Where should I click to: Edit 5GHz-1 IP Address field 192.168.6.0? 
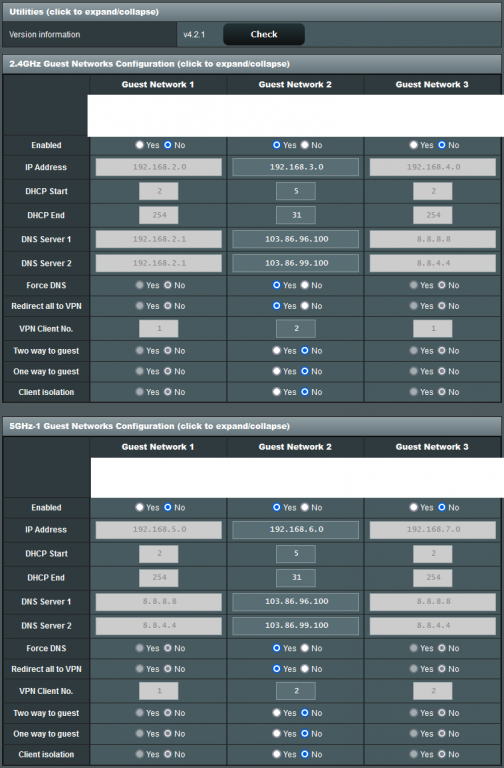[x=296, y=529]
